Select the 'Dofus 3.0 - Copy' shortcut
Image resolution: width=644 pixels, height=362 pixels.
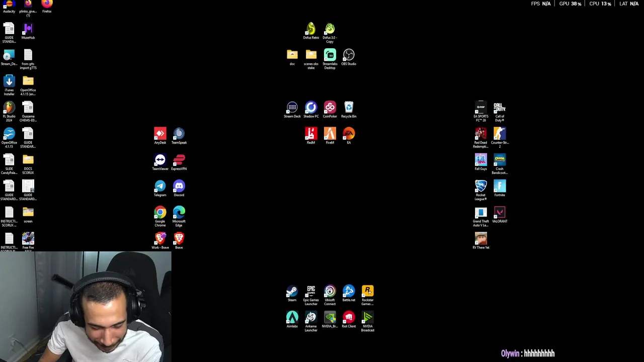[330, 33]
